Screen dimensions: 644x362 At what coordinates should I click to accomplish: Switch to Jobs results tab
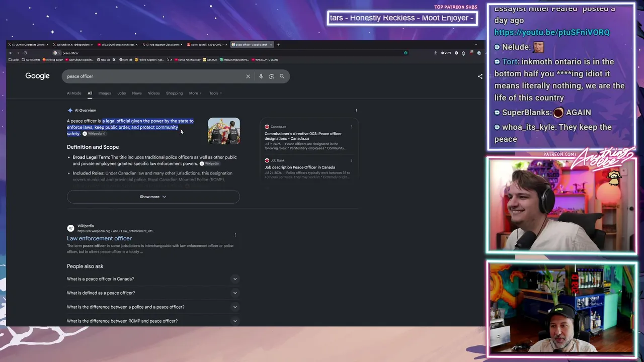122,93
